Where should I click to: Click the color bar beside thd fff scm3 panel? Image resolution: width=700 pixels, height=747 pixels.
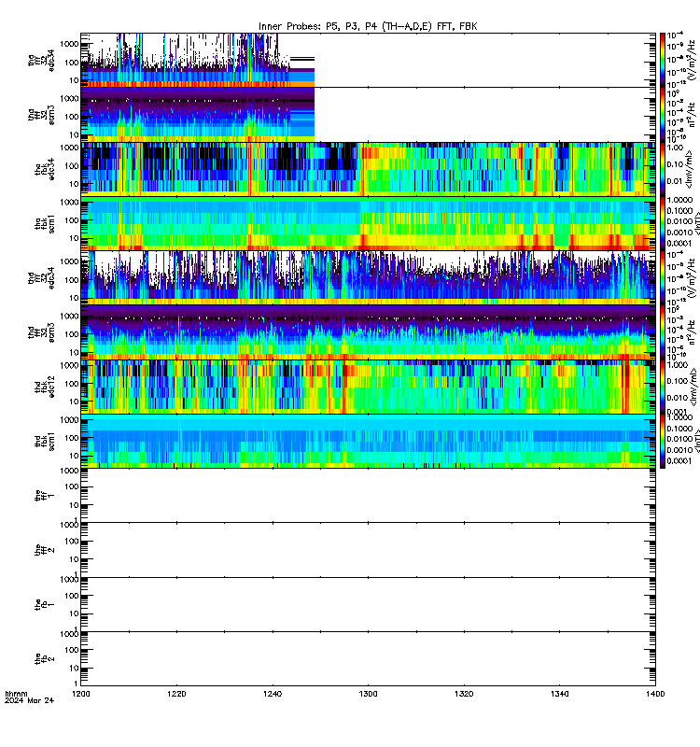pos(663,332)
